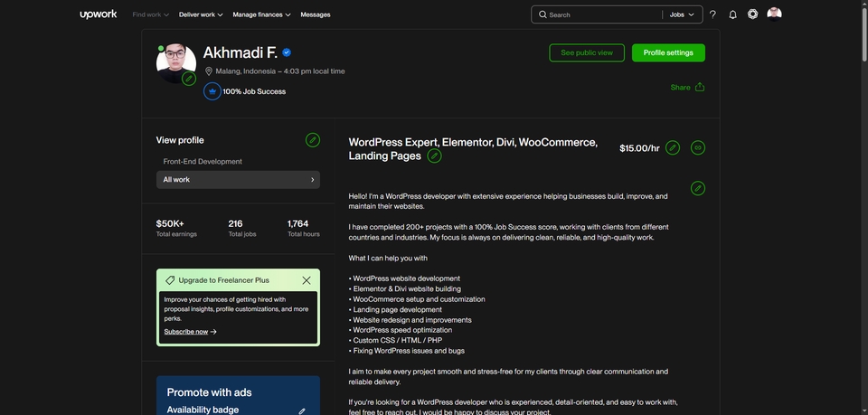Click the Upgrade to Freelancer Plus title
Viewport: 868px width, 415px height.
click(x=223, y=280)
